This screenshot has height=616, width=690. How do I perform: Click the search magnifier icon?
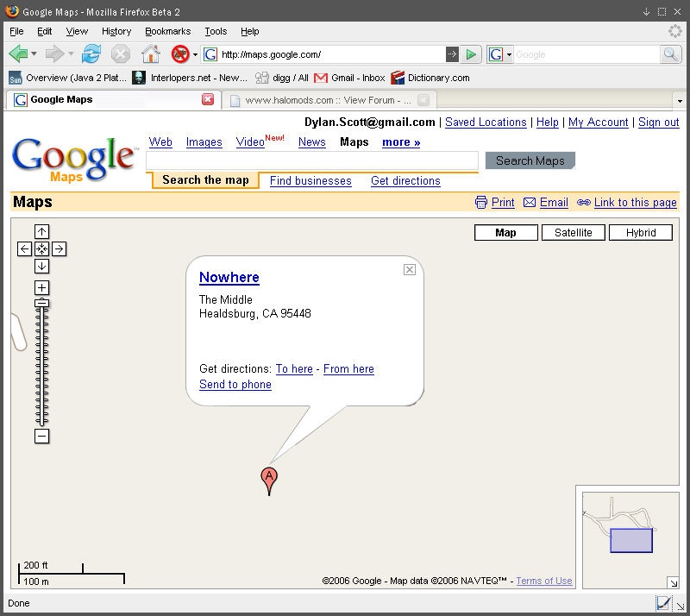pyautogui.click(x=670, y=54)
